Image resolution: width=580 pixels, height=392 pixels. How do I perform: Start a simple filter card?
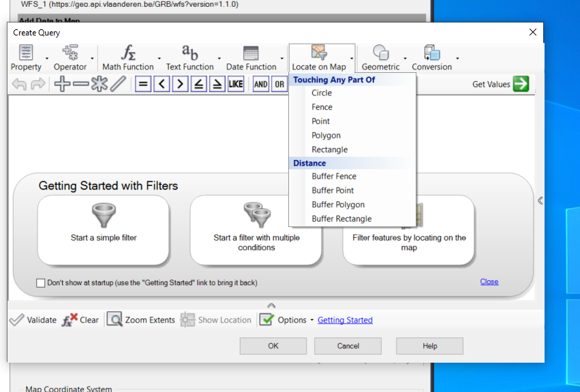coord(103,230)
